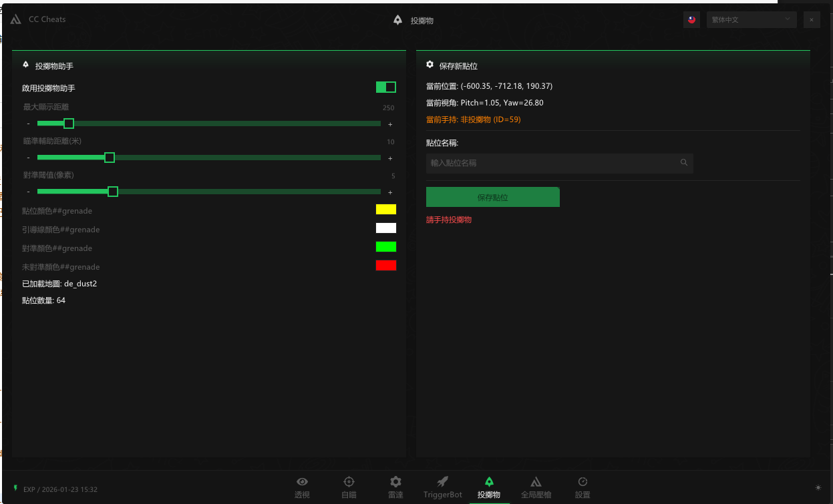The width and height of the screenshot is (833, 504).
Task: Open the 透視 eye icon tab
Action: [302, 482]
